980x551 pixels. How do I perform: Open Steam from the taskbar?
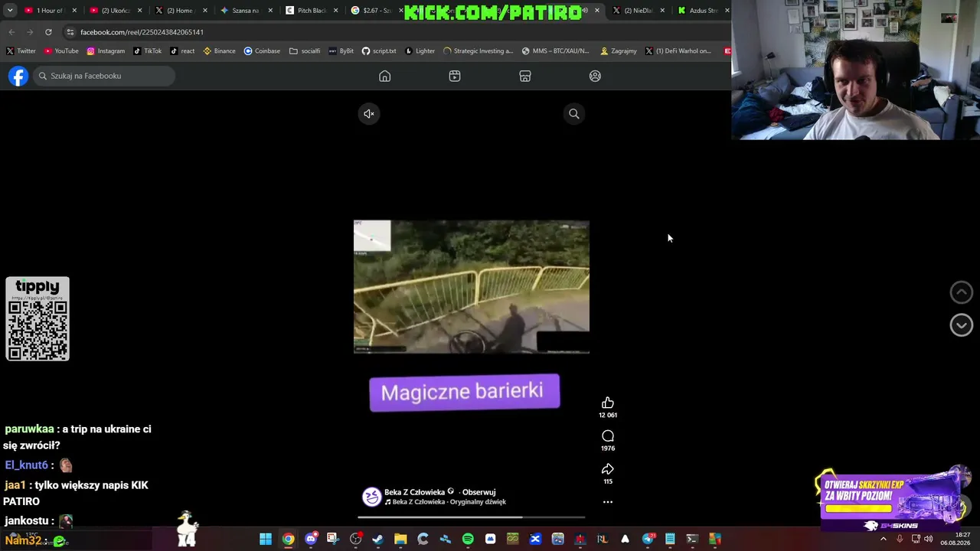[377, 540]
